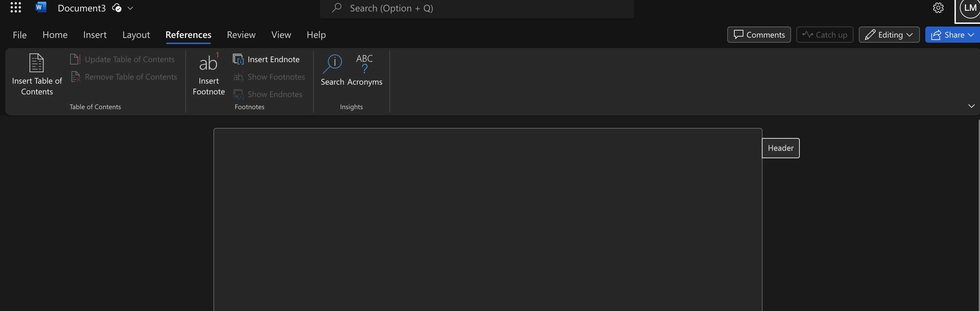Image resolution: width=980 pixels, height=311 pixels.
Task: Collapse the ribbon with the chevron
Action: point(971,106)
